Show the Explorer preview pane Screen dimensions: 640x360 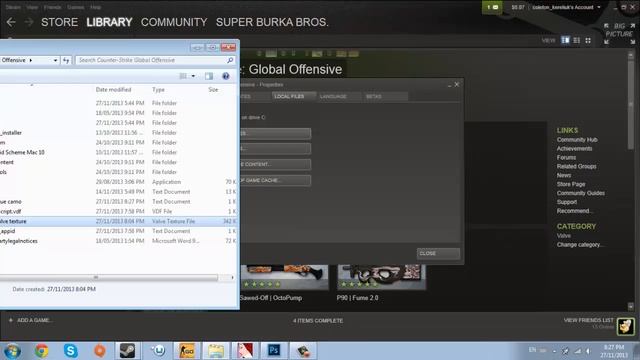click(x=209, y=76)
